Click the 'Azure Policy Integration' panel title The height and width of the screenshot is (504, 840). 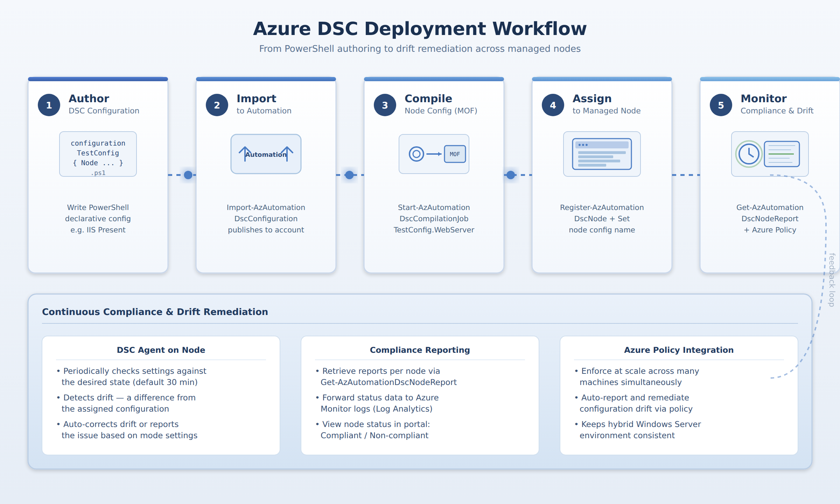click(x=679, y=350)
